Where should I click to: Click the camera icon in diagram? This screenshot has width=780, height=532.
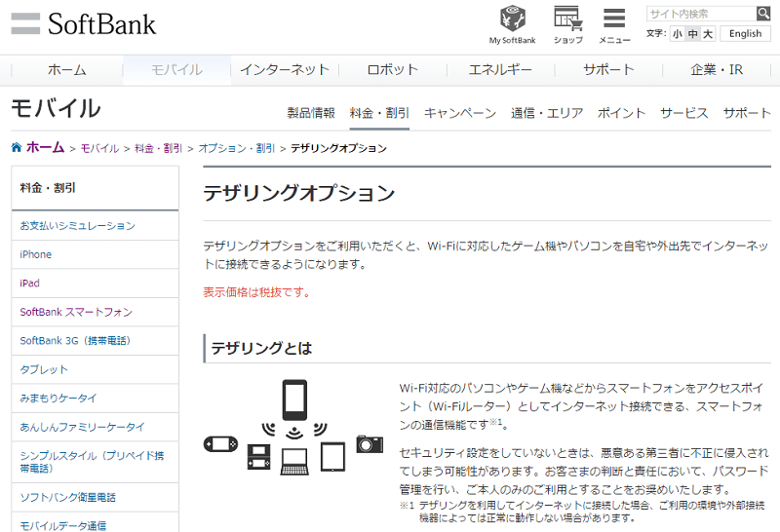click(x=370, y=443)
